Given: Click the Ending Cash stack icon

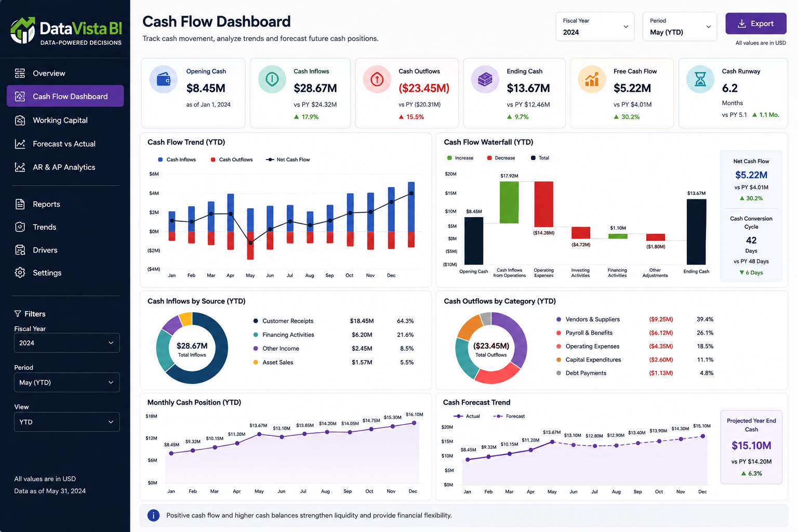Looking at the screenshot, I should [485, 79].
